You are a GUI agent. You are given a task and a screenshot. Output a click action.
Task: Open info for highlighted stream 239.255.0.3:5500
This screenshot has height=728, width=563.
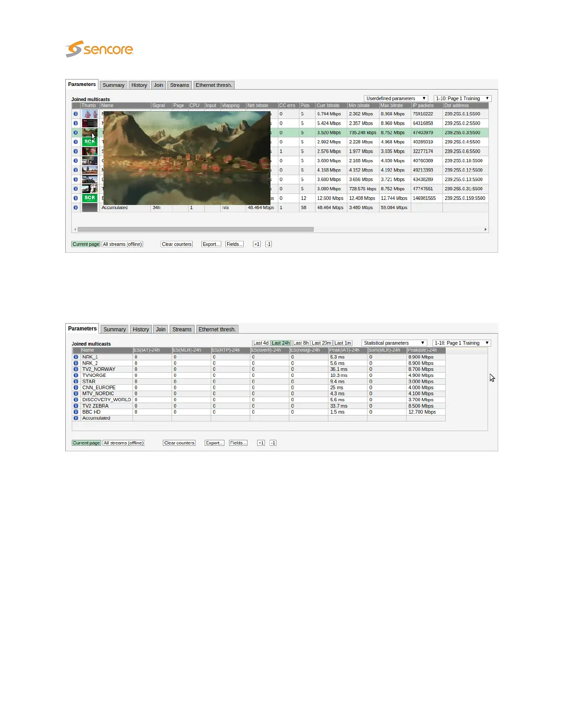pos(75,133)
